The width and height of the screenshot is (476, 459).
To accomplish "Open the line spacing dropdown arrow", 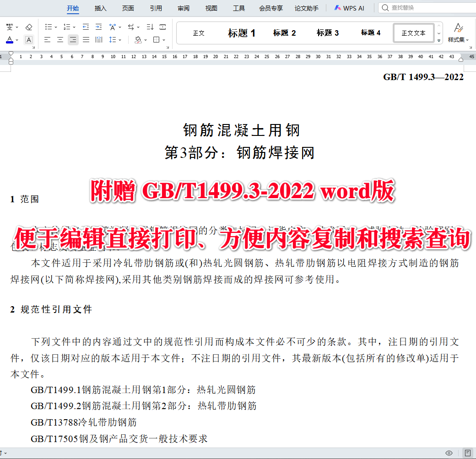I will tap(120, 40).
